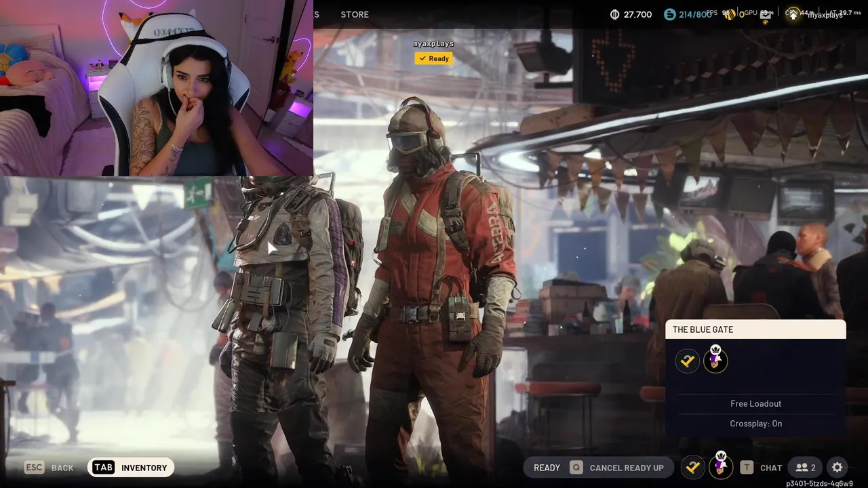Viewport: 868px width, 488px height.
Task: Click the Free Loadout row
Action: click(755, 403)
